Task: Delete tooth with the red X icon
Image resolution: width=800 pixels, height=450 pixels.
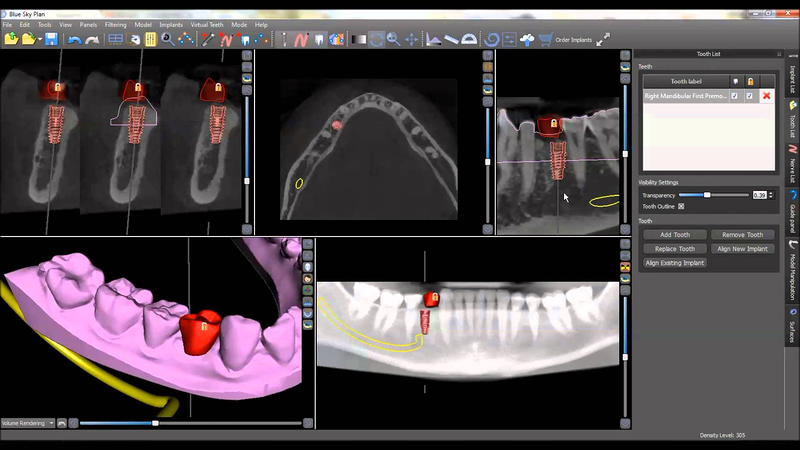Action: pyautogui.click(x=766, y=96)
